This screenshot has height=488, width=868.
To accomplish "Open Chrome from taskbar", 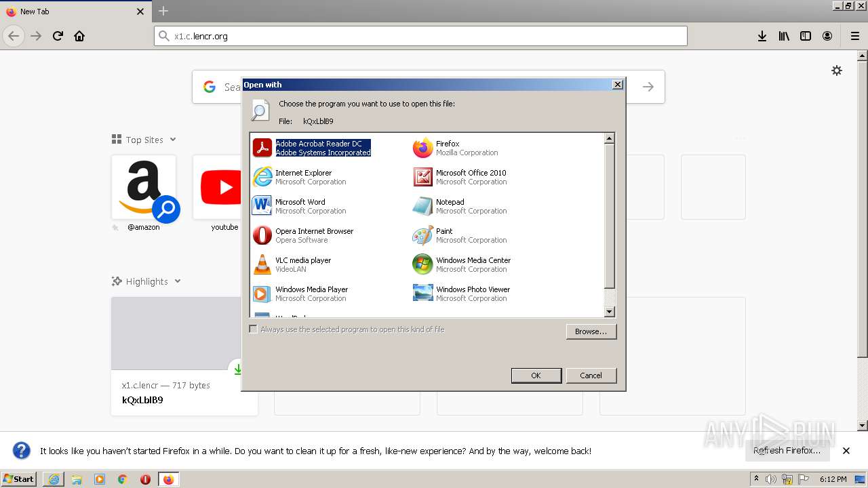I will click(x=123, y=479).
